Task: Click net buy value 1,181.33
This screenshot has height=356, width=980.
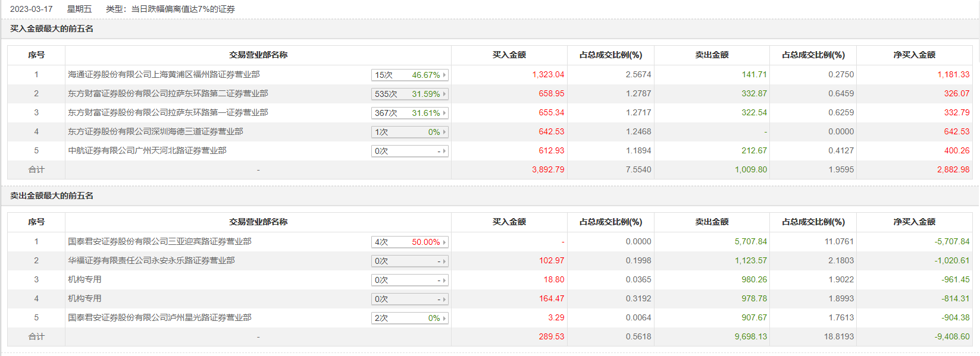Action: click(953, 74)
